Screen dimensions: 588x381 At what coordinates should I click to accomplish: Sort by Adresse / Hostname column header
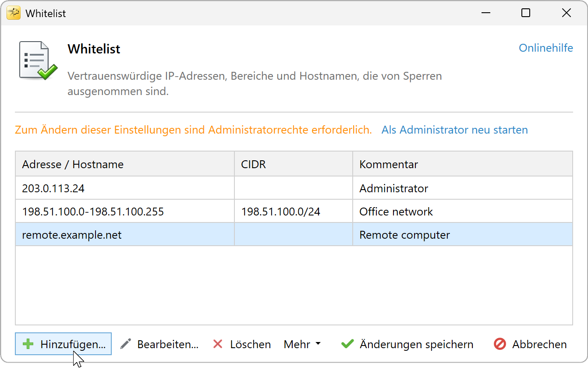pos(125,164)
